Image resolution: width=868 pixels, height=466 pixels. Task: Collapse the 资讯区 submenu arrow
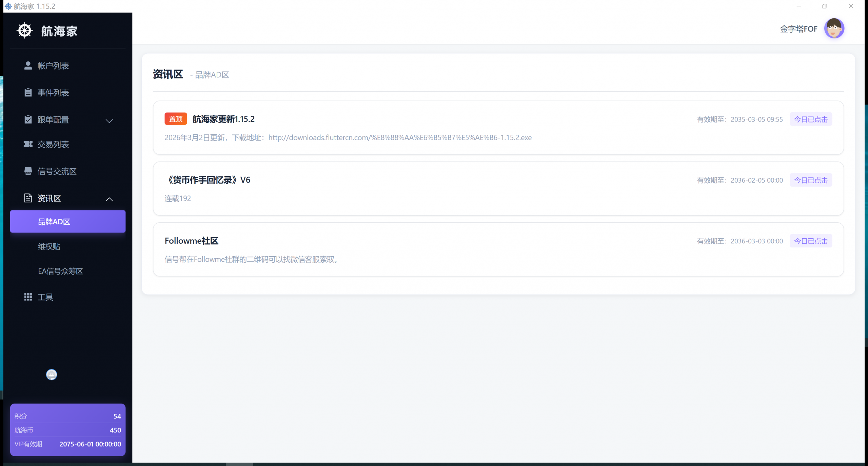[109, 199]
